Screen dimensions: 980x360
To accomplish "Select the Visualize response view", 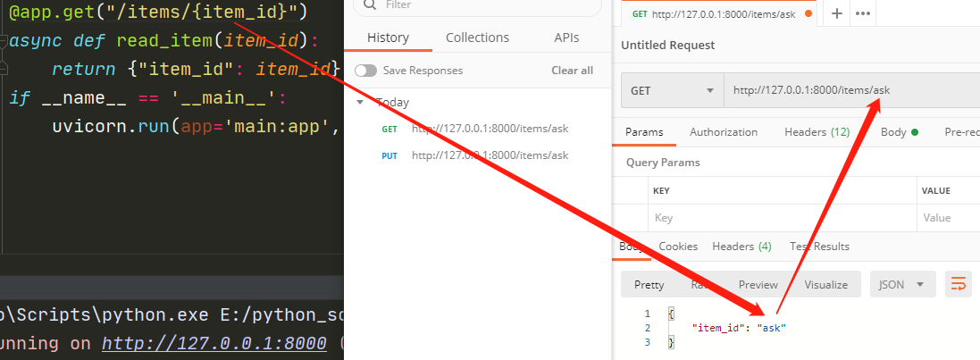I will [825, 284].
